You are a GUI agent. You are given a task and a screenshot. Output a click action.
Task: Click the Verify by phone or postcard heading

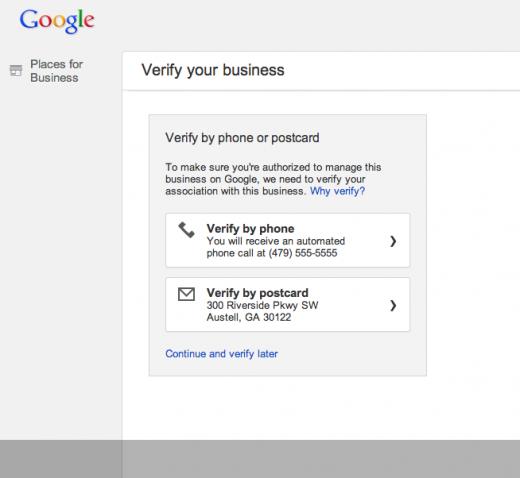242,138
